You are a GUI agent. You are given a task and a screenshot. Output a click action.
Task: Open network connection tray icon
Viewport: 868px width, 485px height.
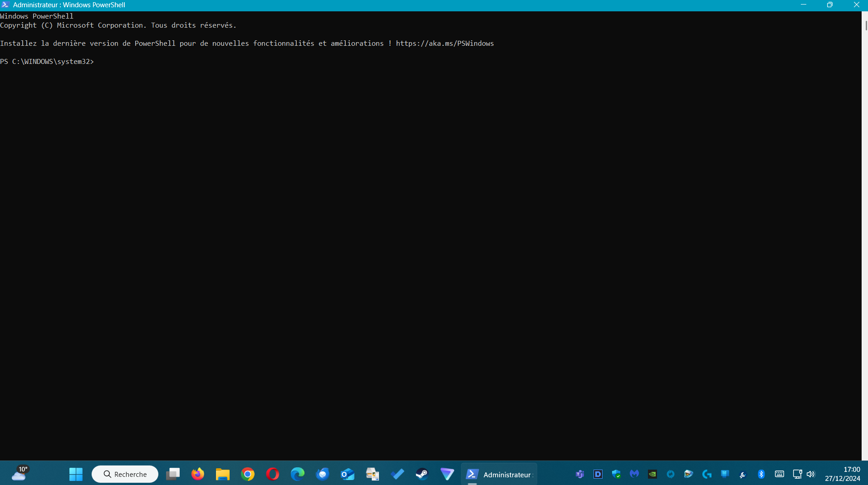tap(797, 474)
